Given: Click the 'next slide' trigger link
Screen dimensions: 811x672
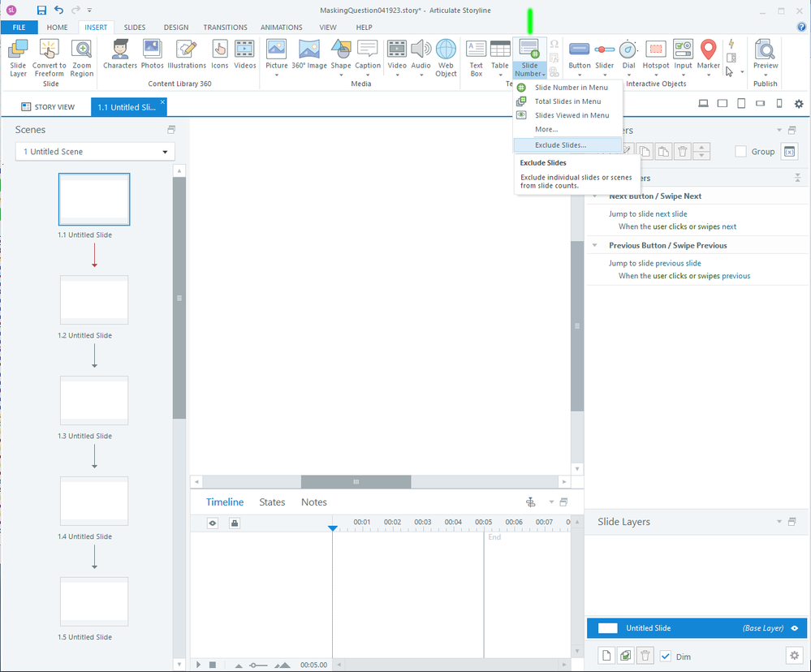Looking at the screenshot, I should 671,214.
